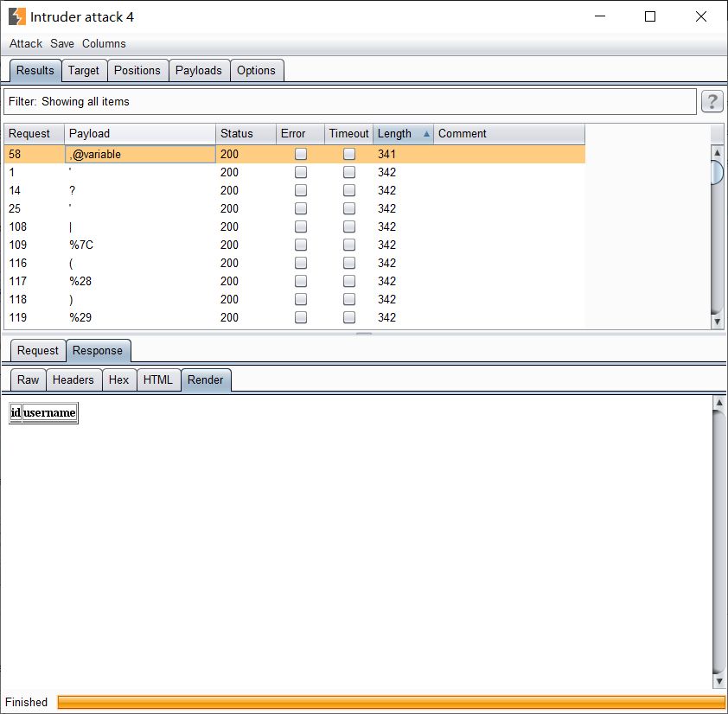Switch to the Options tab
This screenshot has width=728, height=714.
pos(256,71)
